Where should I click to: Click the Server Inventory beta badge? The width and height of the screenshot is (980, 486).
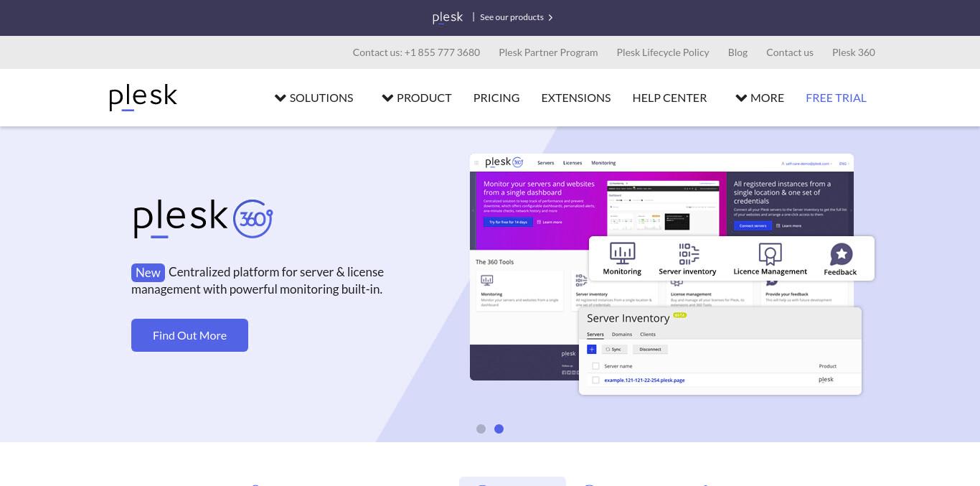point(680,315)
